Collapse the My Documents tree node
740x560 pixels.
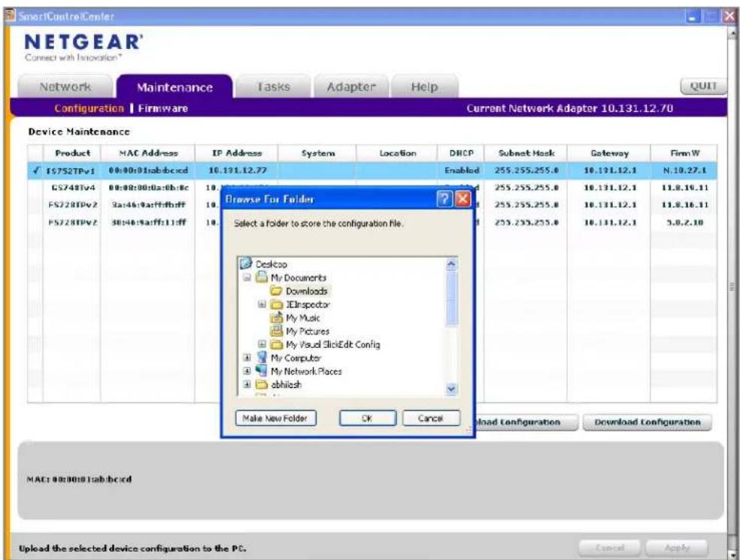pos(247,277)
